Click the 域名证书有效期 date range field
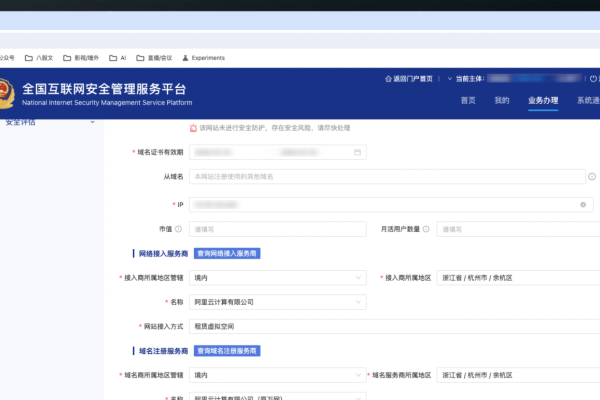The width and height of the screenshot is (600, 400). click(278, 152)
